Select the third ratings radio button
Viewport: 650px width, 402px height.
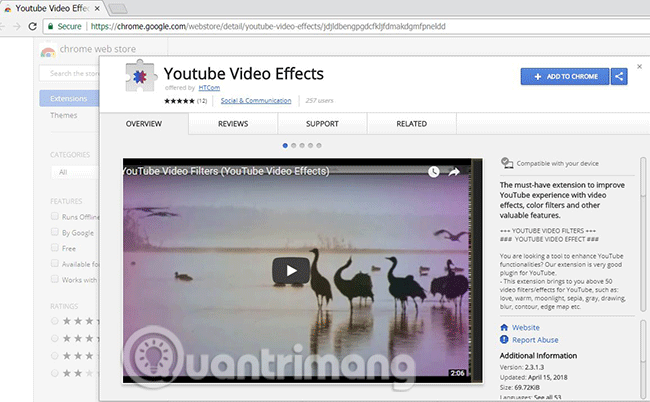[x=55, y=356]
